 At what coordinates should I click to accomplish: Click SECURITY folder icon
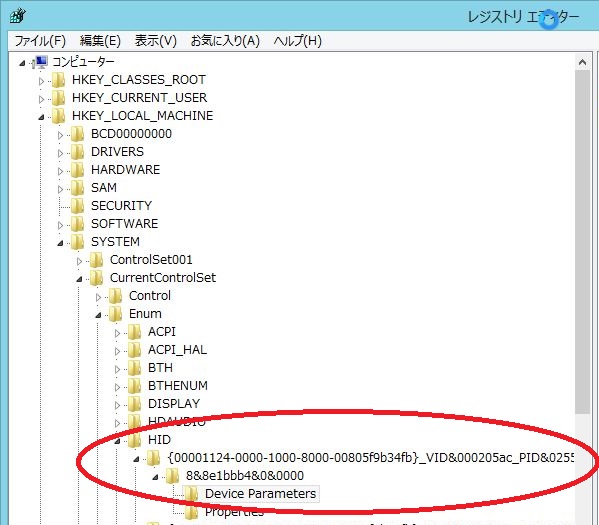click(x=78, y=206)
